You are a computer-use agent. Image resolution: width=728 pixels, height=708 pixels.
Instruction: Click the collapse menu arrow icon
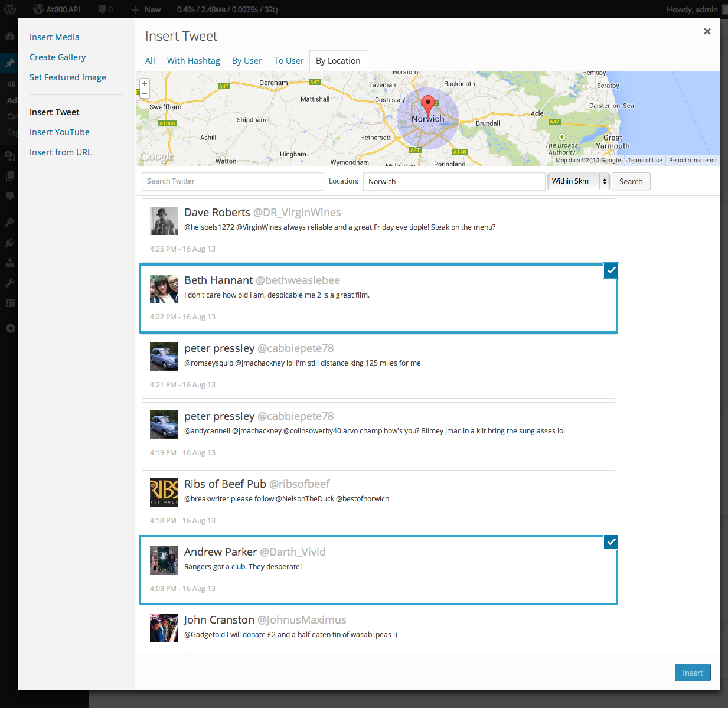[x=10, y=328]
